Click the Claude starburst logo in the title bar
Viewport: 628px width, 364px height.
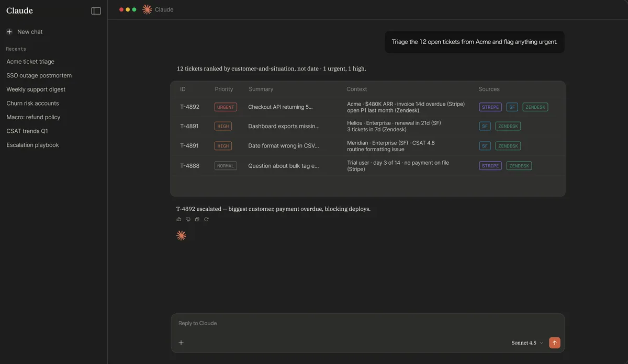(x=147, y=9)
